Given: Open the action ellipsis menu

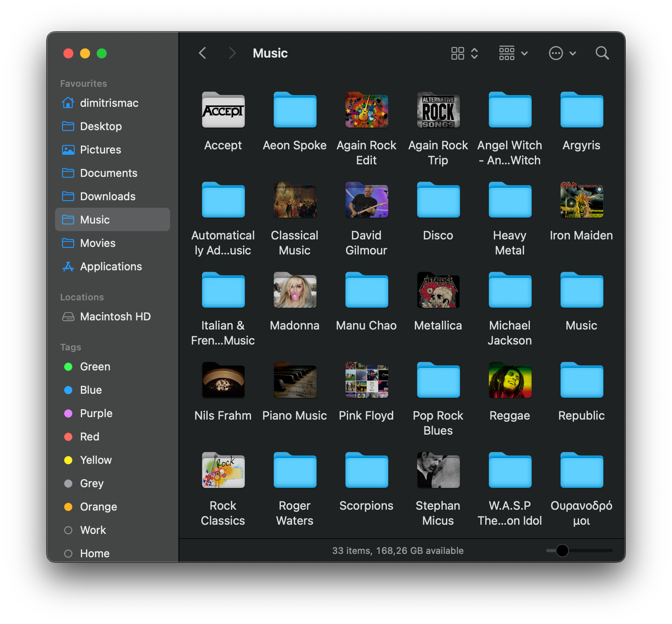Looking at the screenshot, I should tap(562, 53).
